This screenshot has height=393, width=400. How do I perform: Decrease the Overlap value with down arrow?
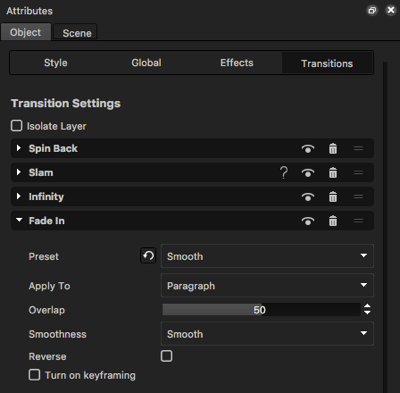(x=367, y=313)
